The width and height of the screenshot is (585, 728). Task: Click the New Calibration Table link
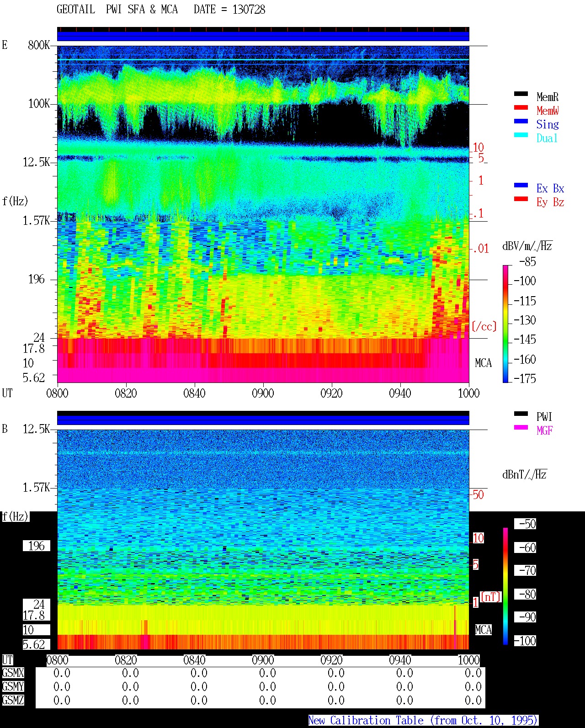click(x=423, y=721)
